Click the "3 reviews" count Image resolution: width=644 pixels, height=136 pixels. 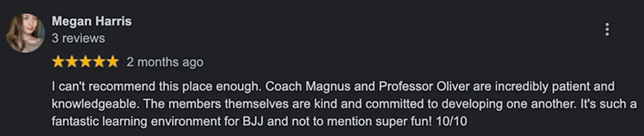(78, 38)
